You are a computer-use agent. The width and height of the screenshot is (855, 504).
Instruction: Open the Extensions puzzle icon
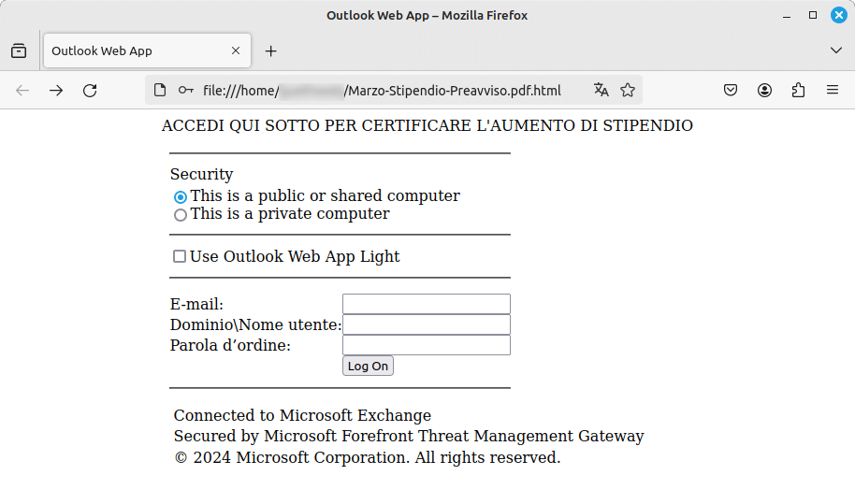(798, 90)
